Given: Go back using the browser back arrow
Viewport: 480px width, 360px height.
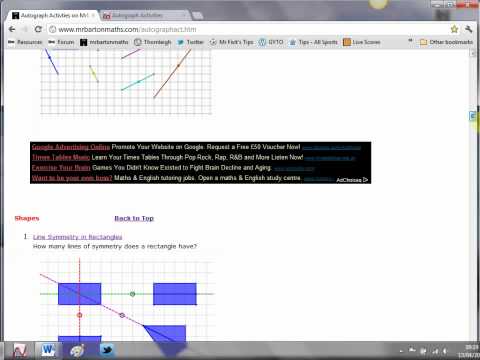Looking at the screenshot, I should point(12,29).
